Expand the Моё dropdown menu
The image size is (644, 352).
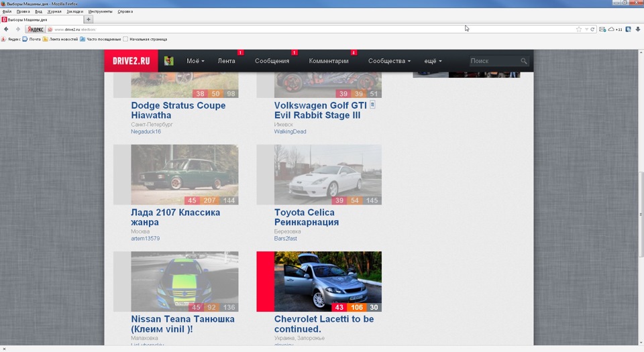[195, 61]
